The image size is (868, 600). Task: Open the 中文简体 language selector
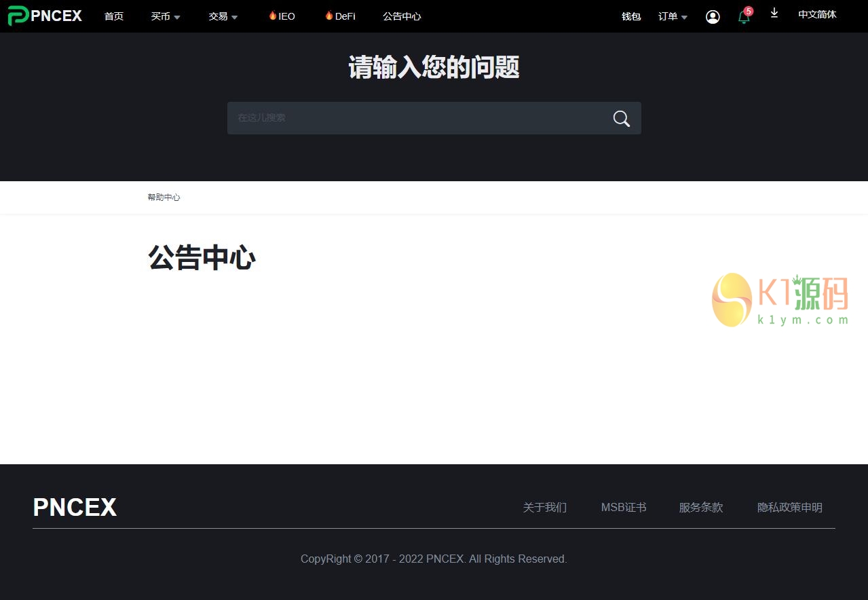coord(817,14)
